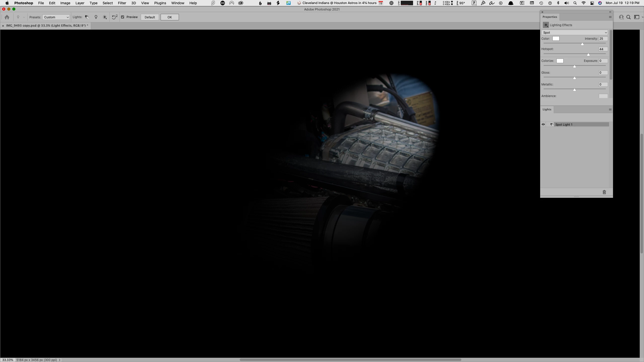This screenshot has width=644, height=362.
Task: Add a new Point Light
Action: 96,17
